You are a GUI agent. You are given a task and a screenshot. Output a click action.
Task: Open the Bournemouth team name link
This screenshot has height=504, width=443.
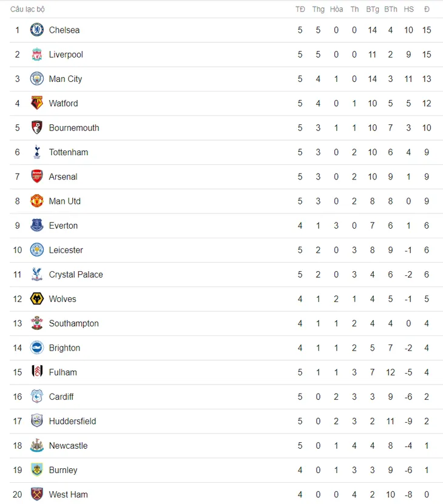[x=74, y=128]
